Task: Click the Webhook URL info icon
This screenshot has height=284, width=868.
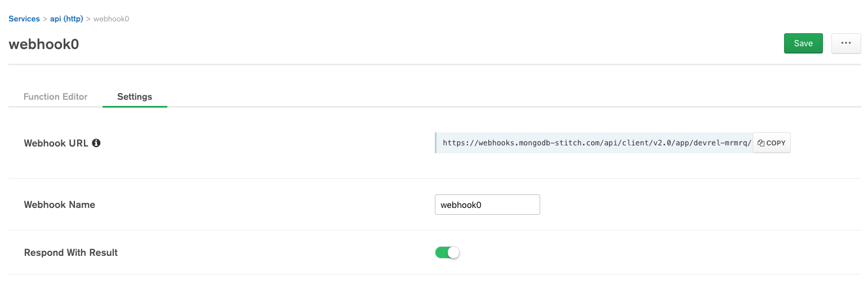Action: pos(96,143)
